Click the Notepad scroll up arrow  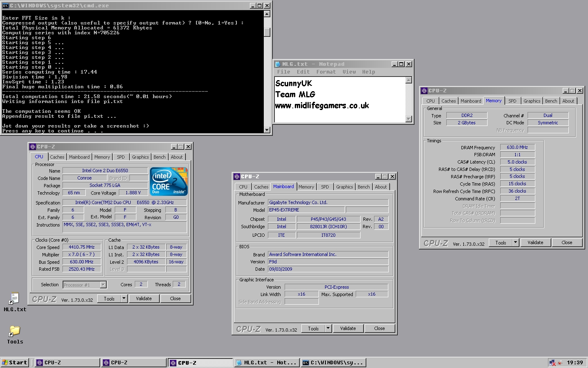coord(409,80)
